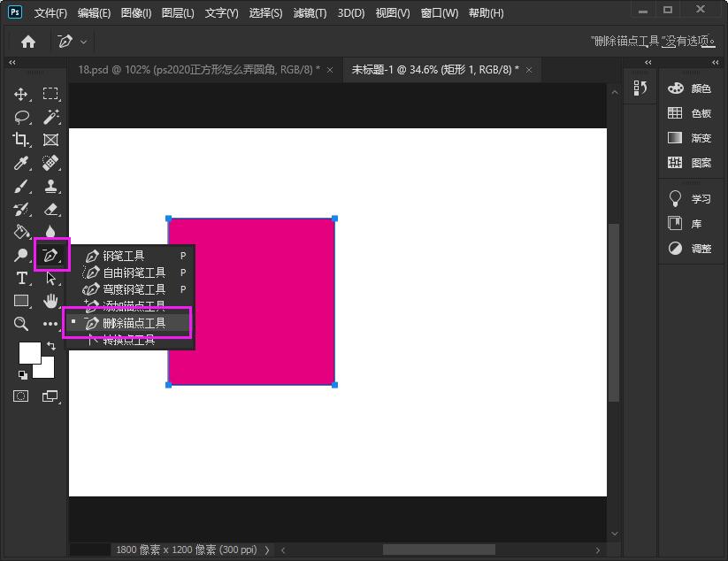The width and height of the screenshot is (728, 561).
Task: Open the 色板 panel
Action: pos(689,113)
